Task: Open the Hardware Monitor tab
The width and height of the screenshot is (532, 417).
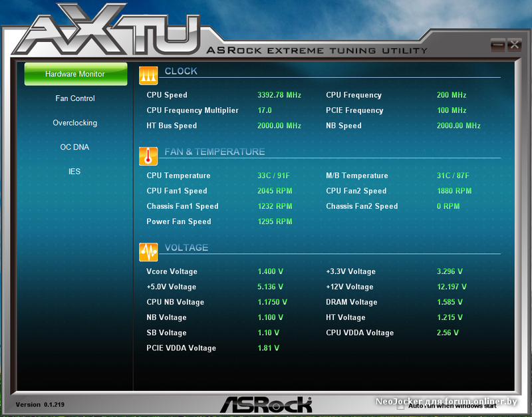Action: tap(76, 74)
